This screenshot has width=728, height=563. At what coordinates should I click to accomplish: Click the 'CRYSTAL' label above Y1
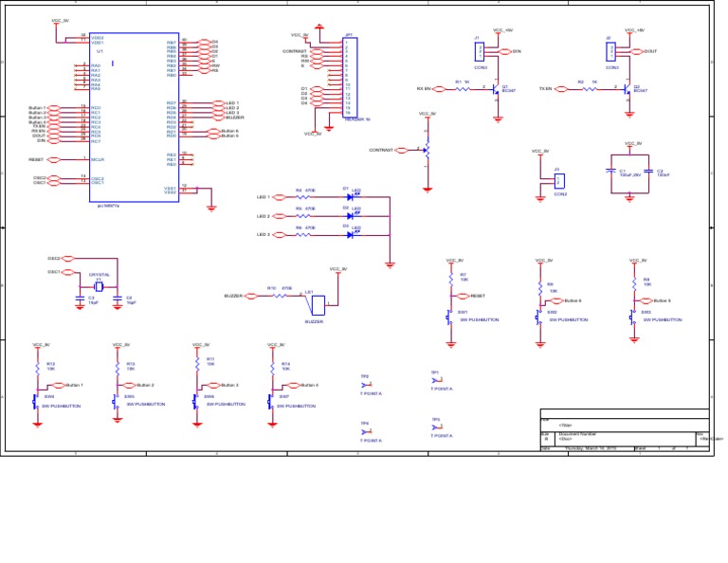(x=100, y=275)
